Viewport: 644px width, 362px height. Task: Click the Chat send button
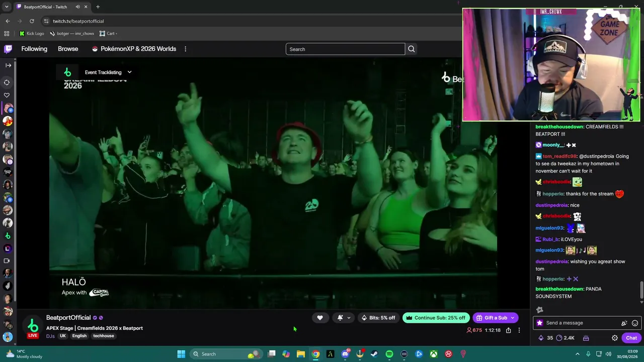[631, 338]
